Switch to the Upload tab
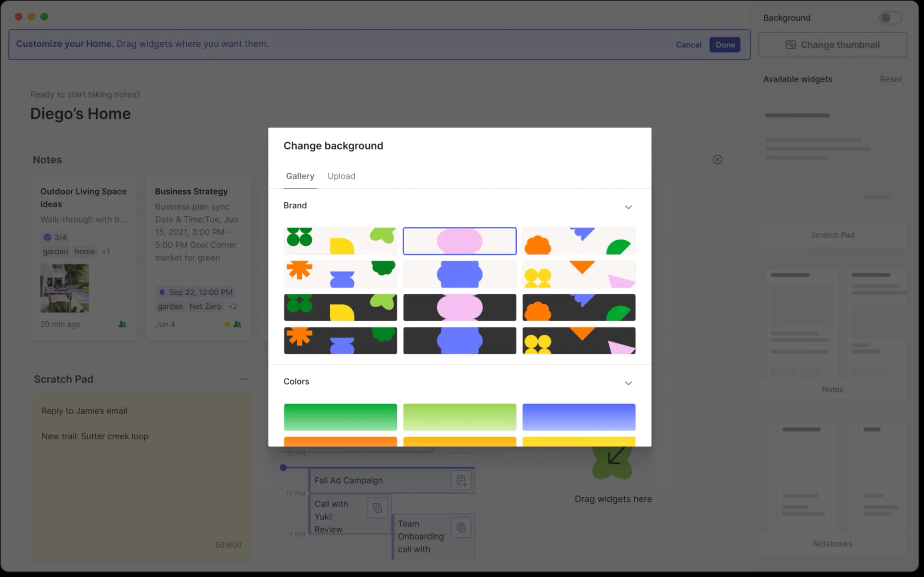The height and width of the screenshot is (577, 924). pos(341,176)
